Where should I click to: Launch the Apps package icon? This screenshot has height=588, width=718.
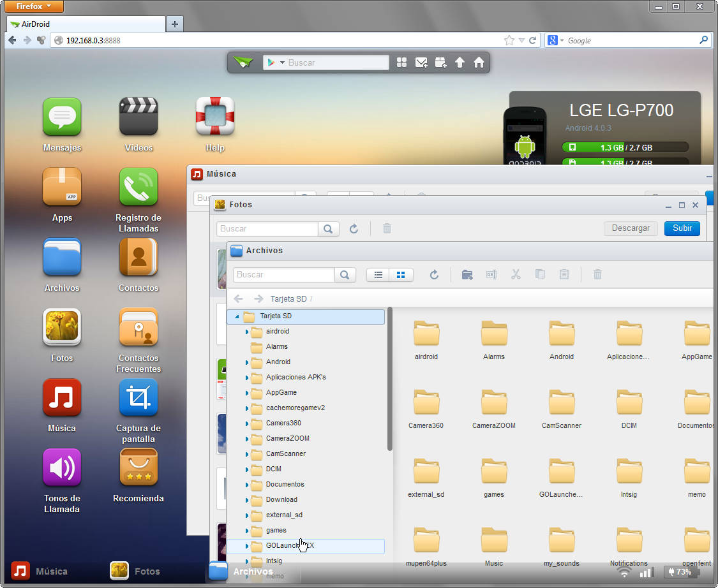(x=62, y=187)
